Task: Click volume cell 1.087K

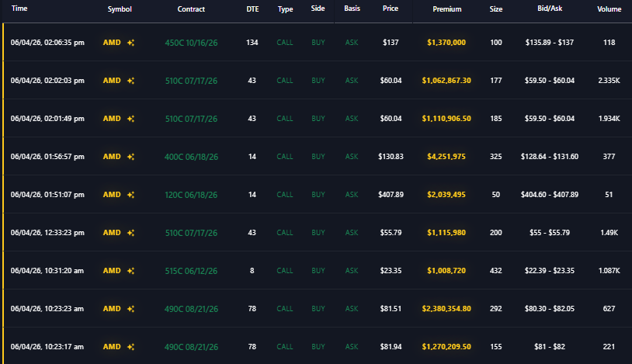Action: 609,271
